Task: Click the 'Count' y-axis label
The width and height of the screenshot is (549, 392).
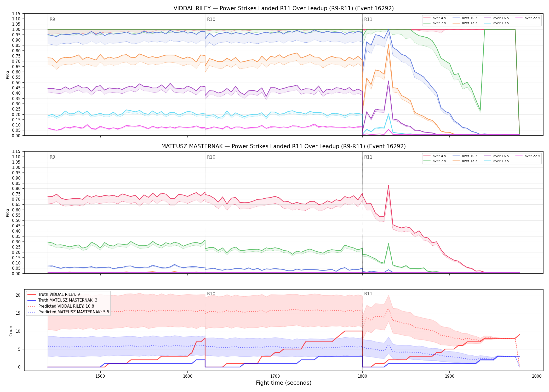Action: coord(11,330)
